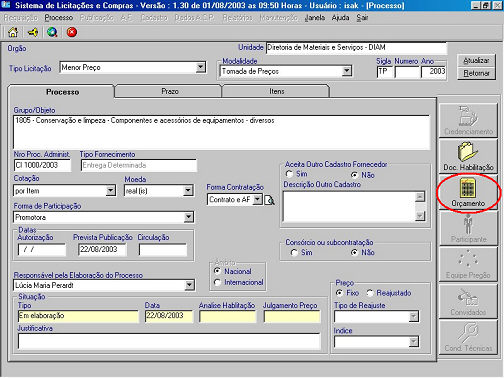Click the Credenciamento side button
This screenshot has width=504, height=378.
468,120
